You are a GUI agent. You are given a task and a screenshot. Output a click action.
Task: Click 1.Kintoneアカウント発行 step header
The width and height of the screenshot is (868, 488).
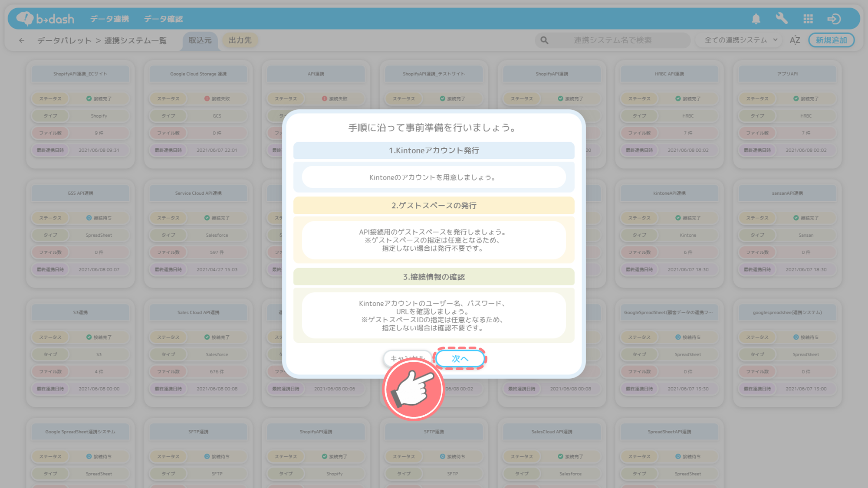click(434, 151)
